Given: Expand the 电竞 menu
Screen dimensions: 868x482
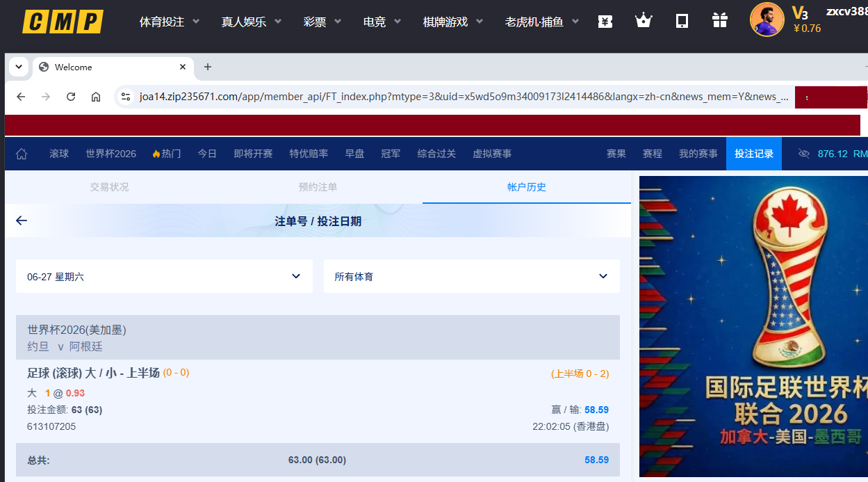Looking at the screenshot, I should (x=382, y=22).
